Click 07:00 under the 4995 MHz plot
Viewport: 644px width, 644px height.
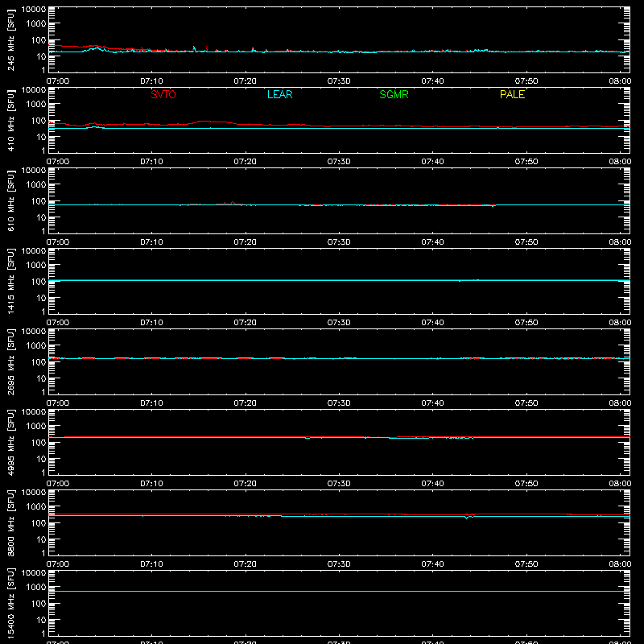point(58,484)
